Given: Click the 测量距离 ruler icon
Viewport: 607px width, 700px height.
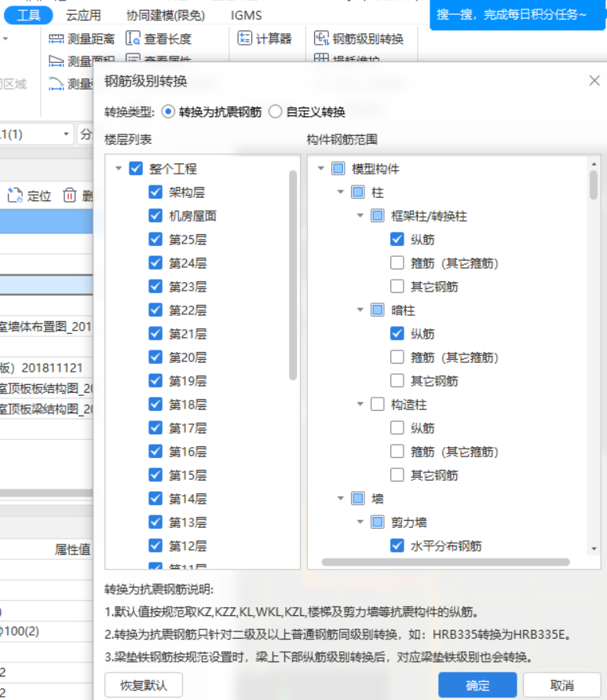Looking at the screenshot, I should [57, 38].
